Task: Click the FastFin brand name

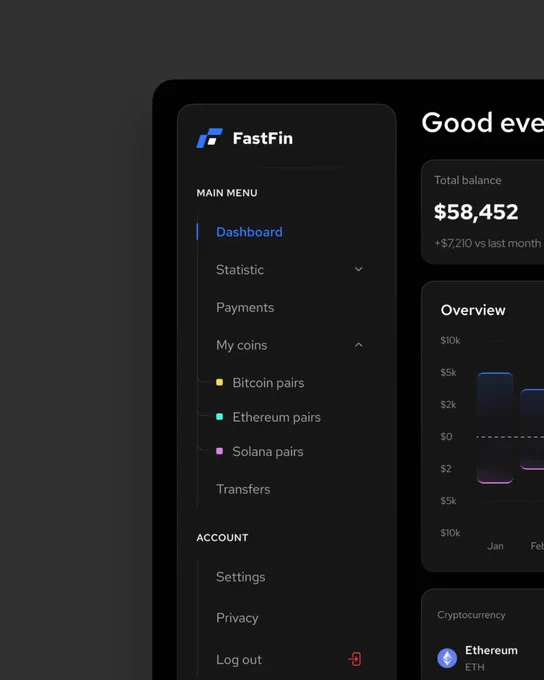Action: point(262,138)
